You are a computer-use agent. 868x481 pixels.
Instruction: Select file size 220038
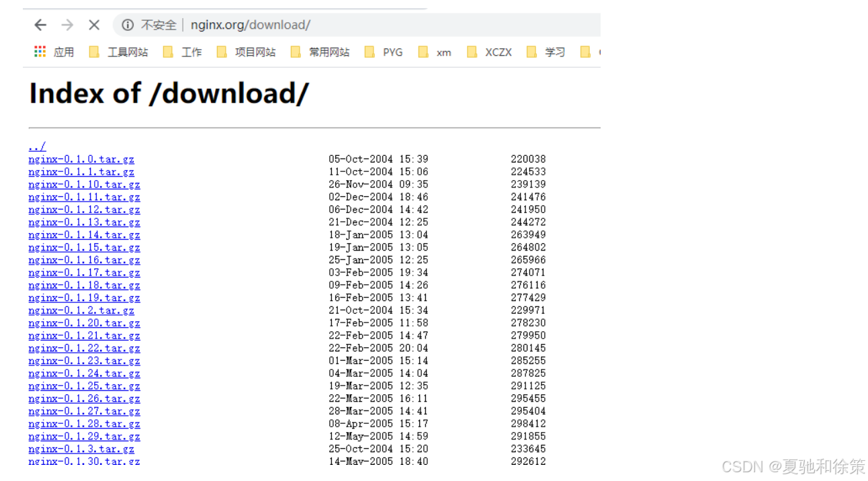[528, 159]
